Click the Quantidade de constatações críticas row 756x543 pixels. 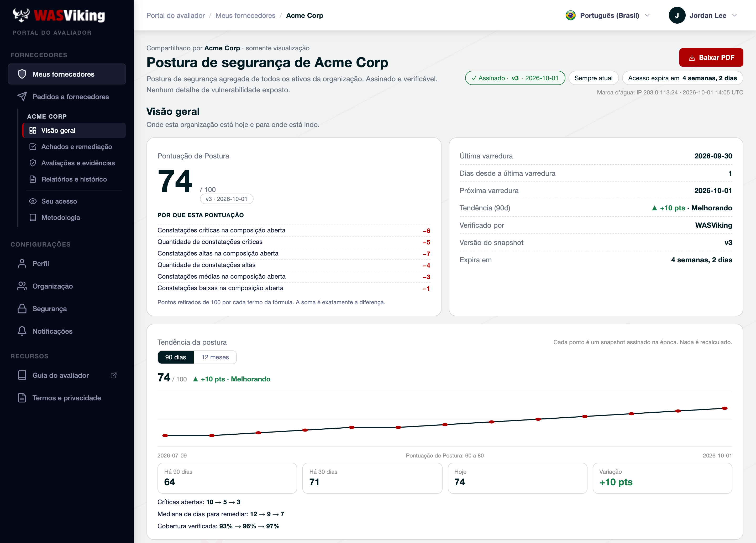point(294,242)
